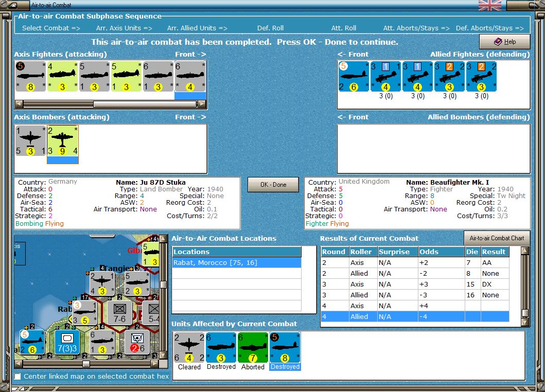Screen dimensions: 545x392
Task: Click the Cleared Stuka unit in affected units
Action: 189,347
